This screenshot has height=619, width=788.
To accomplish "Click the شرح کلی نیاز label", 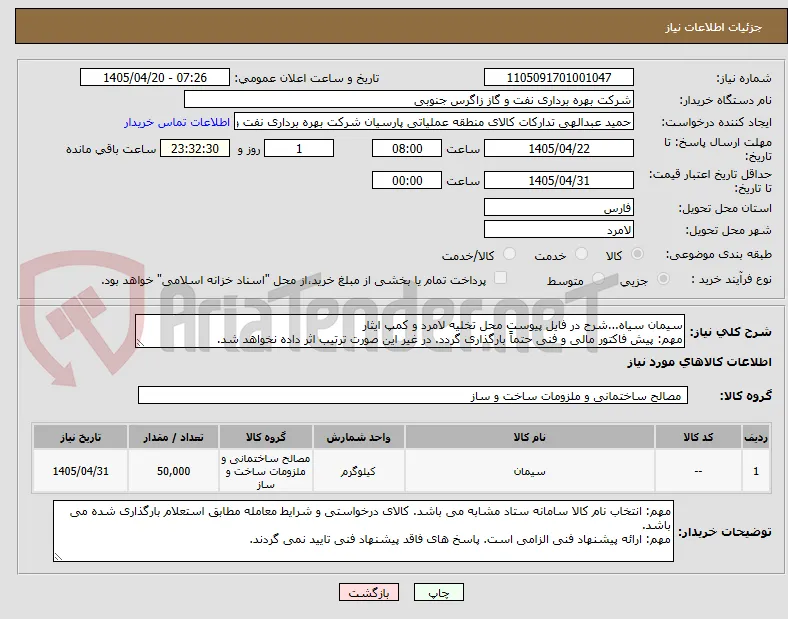I will [x=731, y=332].
